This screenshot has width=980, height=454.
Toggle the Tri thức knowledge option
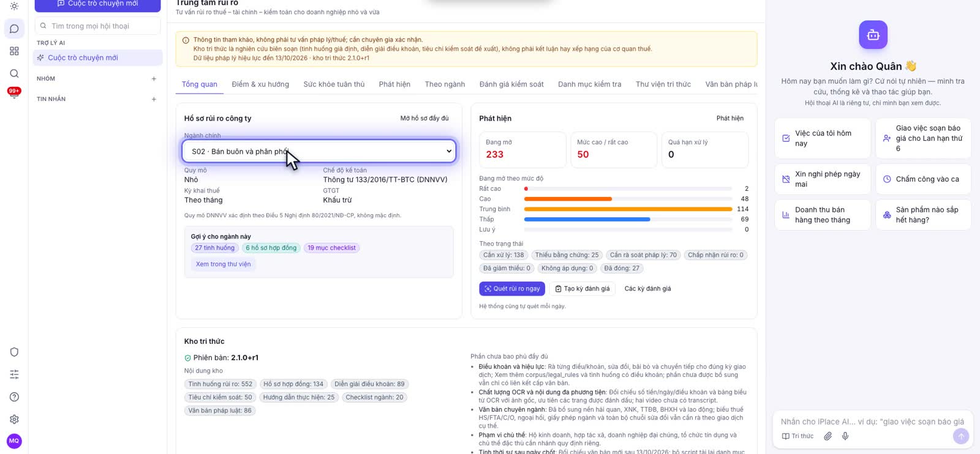[x=797, y=436]
